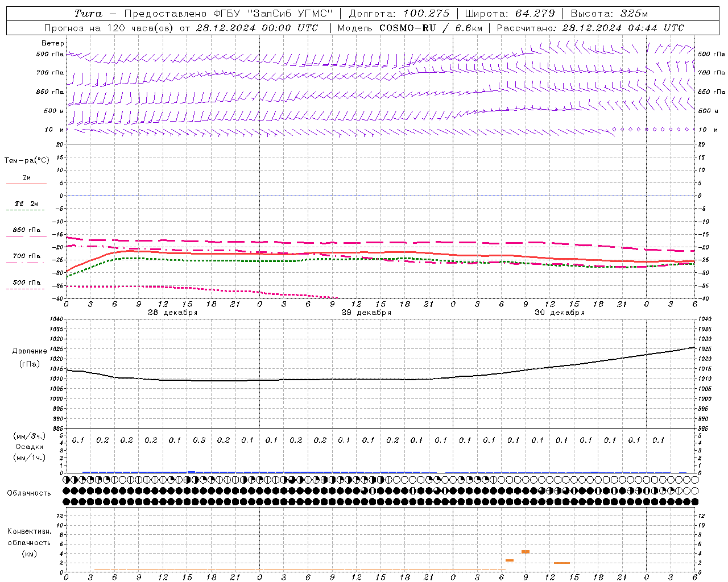Click the "0.3" precipitation value
The height and width of the screenshot is (582, 728).
pos(199,440)
